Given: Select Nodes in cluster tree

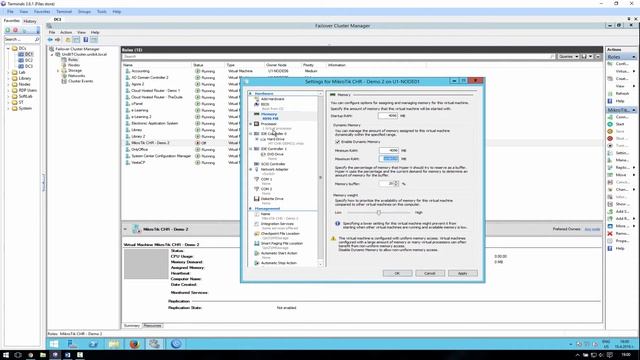Looking at the screenshot, I should click(x=73, y=65).
